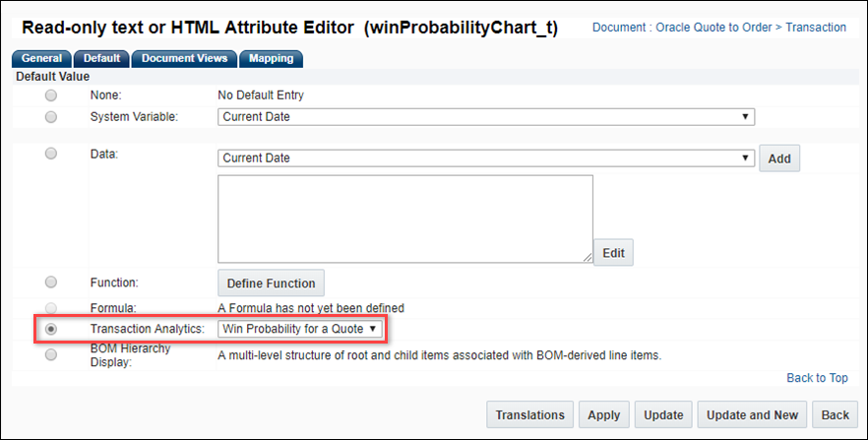Enable the Function radio option

(51, 283)
